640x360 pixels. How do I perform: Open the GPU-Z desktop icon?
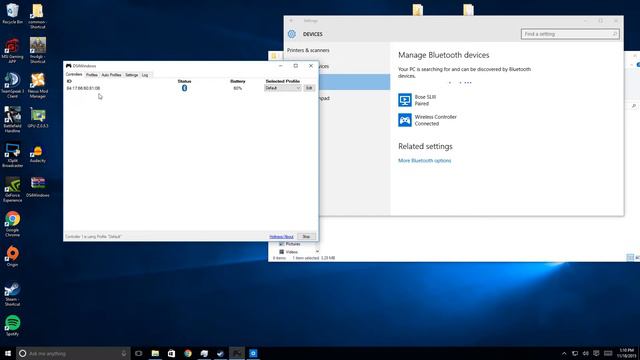[x=38, y=118]
